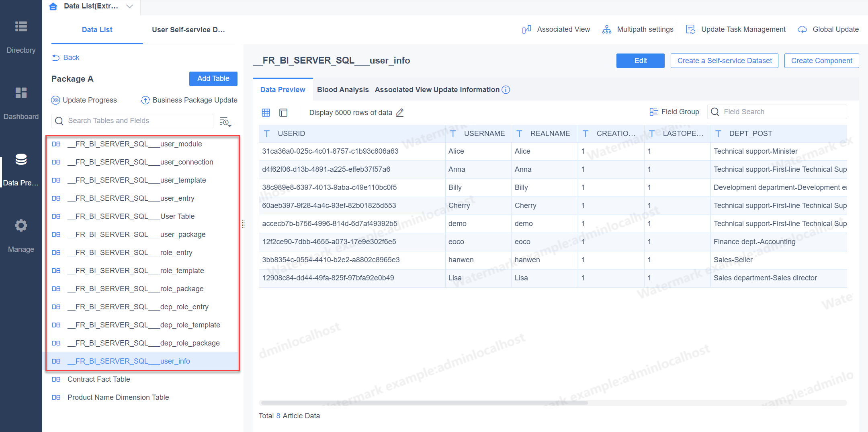Click the USERNAME column header
This screenshot has width=868, height=432.
pyautogui.click(x=478, y=134)
